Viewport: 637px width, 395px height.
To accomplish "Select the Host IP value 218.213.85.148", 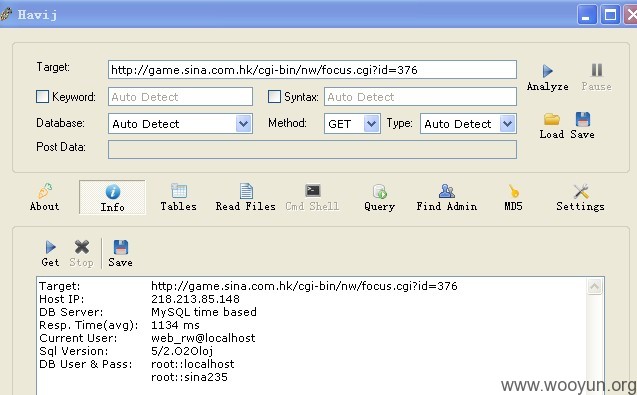I will point(195,299).
